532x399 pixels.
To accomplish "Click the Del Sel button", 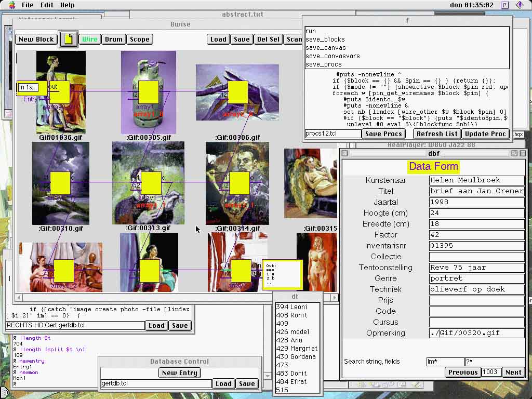I will coord(268,39).
